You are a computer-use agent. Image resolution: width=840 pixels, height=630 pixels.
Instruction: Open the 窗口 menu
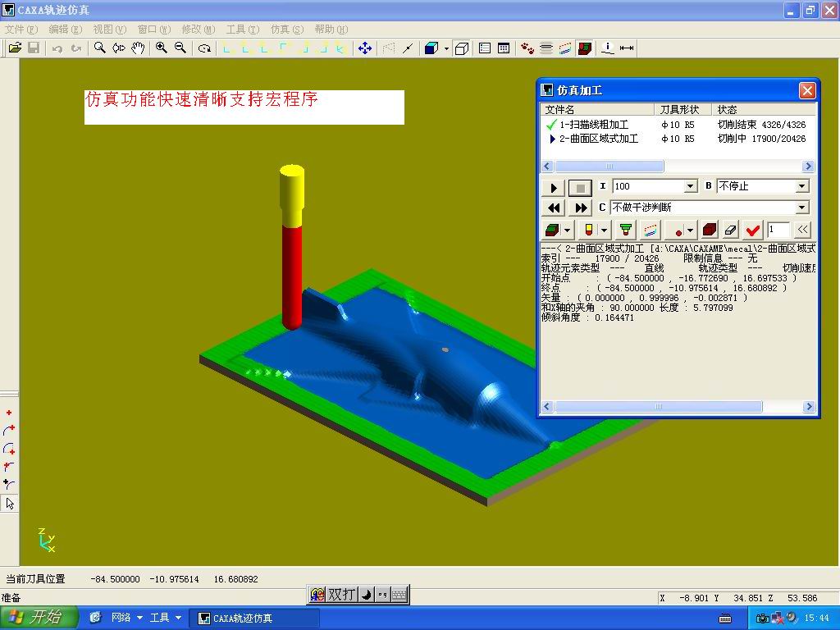[153, 29]
